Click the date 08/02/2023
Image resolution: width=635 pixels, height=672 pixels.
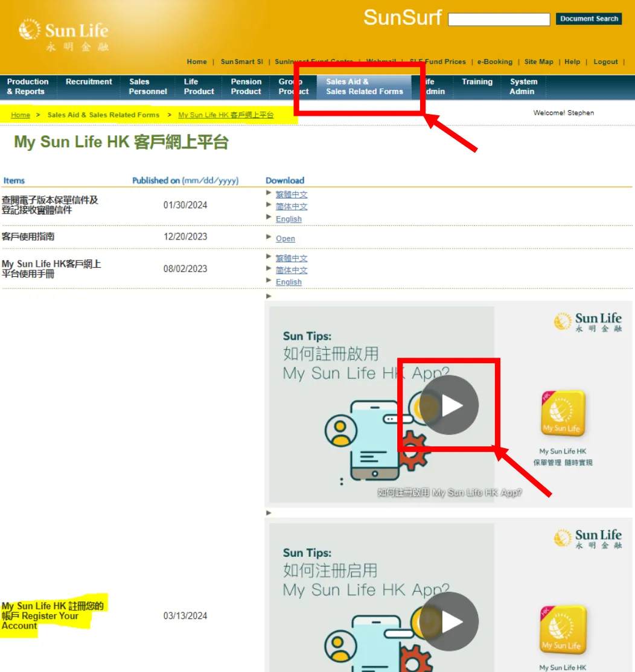(185, 268)
